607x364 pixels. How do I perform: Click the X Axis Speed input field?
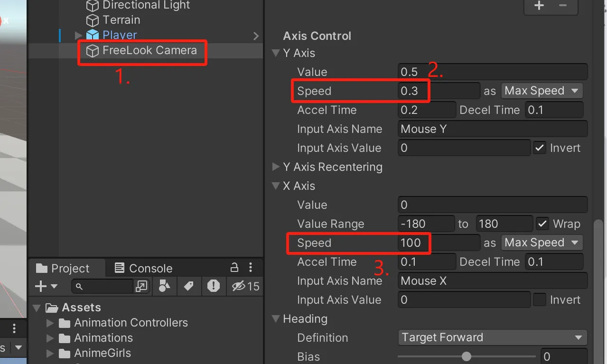point(439,243)
